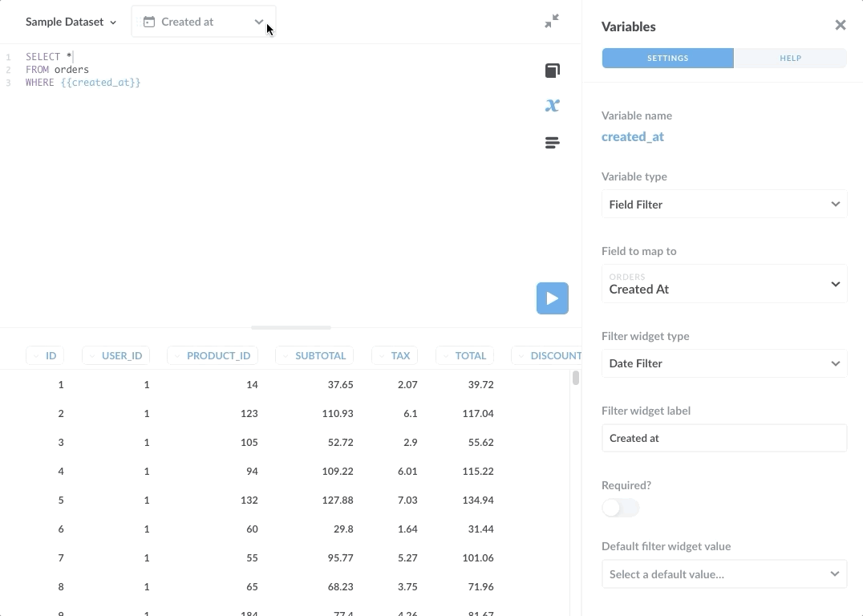Open Default filter widget value dropdown
Image resolution: width=863 pixels, height=616 pixels.
[x=723, y=574]
